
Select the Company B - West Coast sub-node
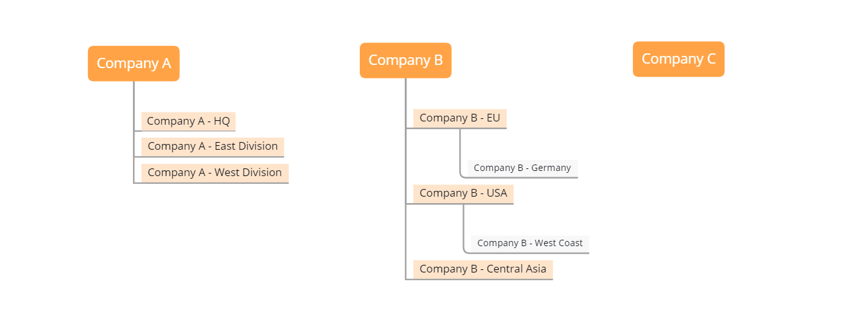[530, 243]
